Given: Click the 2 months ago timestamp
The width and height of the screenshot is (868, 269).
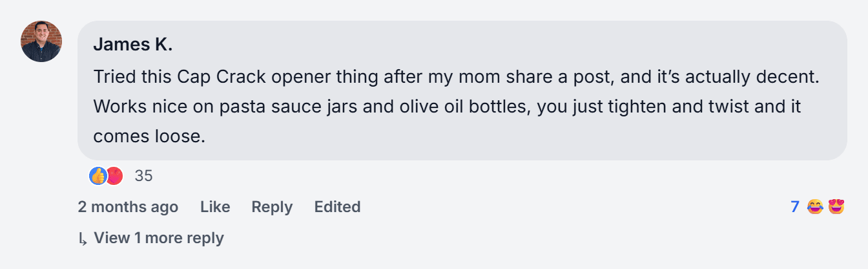Looking at the screenshot, I should click(x=128, y=207).
